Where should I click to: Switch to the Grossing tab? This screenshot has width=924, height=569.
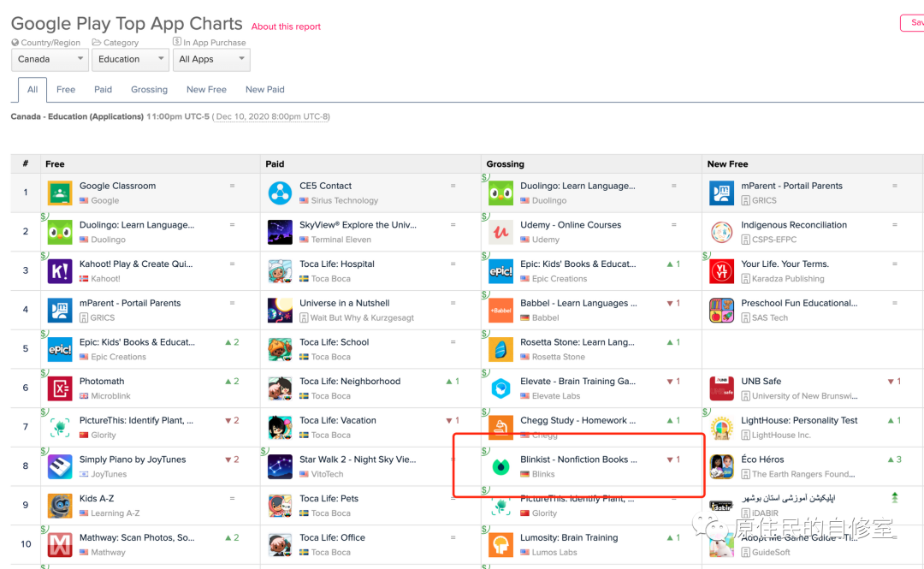point(149,90)
